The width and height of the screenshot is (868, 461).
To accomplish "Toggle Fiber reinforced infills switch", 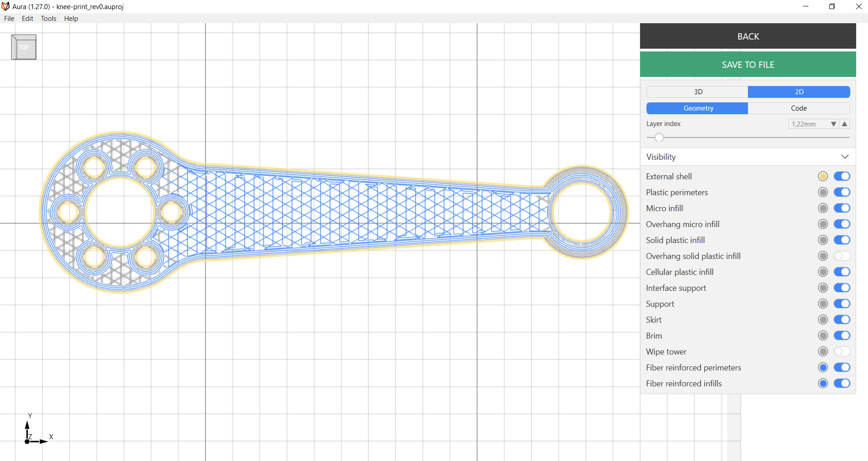I will (842, 383).
